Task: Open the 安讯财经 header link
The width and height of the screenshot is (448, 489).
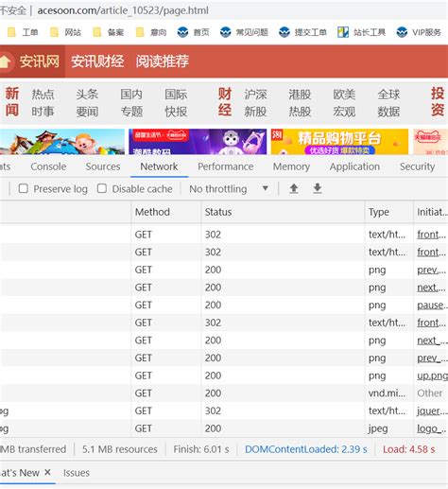Action: 97,61
